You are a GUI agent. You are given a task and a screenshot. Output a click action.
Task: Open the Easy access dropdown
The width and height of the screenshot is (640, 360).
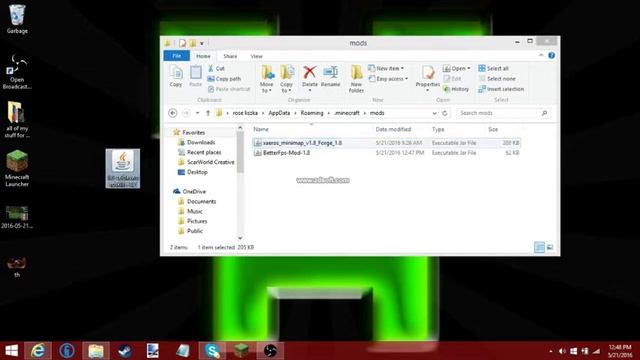pyautogui.click(x=388, y=79)
